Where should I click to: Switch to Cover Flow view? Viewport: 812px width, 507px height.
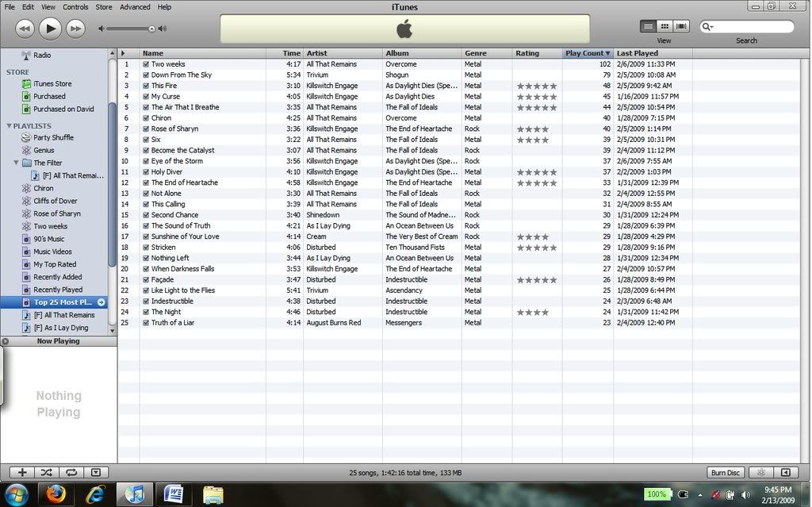coord(681,26)
